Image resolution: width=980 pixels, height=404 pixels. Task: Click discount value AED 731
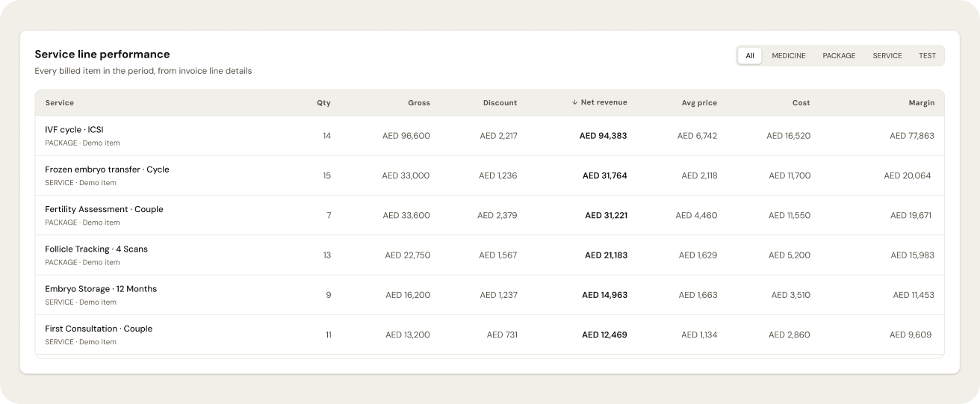[x=502, y=335]
